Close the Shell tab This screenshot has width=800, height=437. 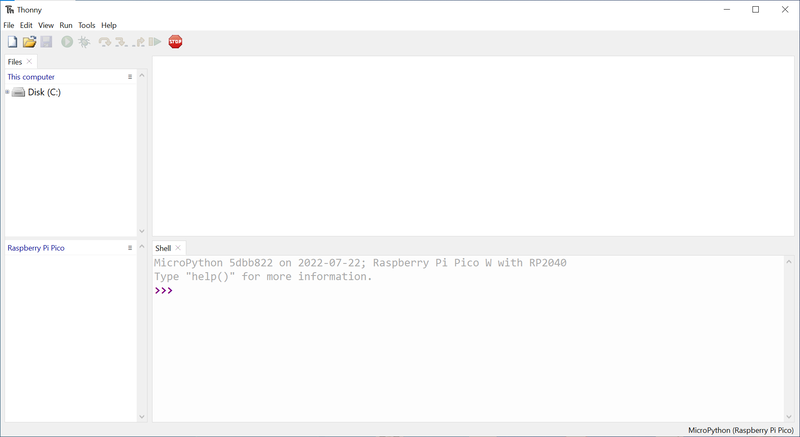(x=179, y=248)
